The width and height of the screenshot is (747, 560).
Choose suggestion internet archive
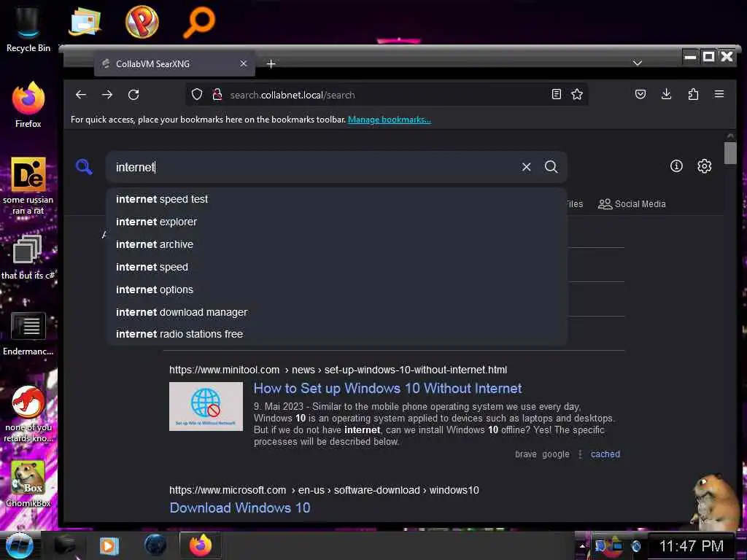coord(336,244)
